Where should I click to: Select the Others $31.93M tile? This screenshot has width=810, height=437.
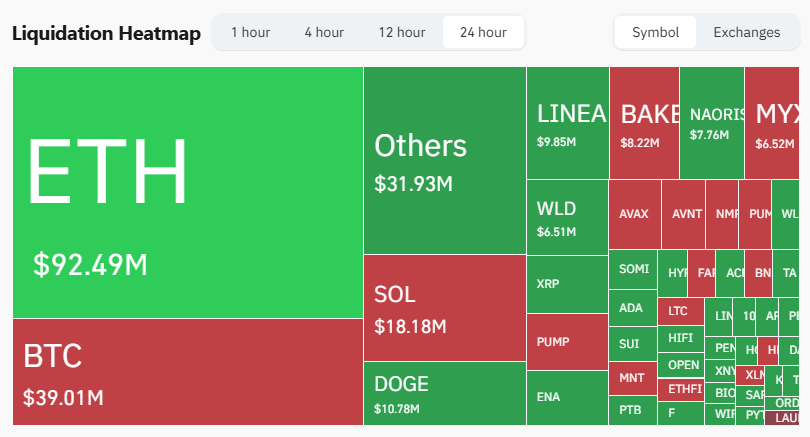[445, 160]
